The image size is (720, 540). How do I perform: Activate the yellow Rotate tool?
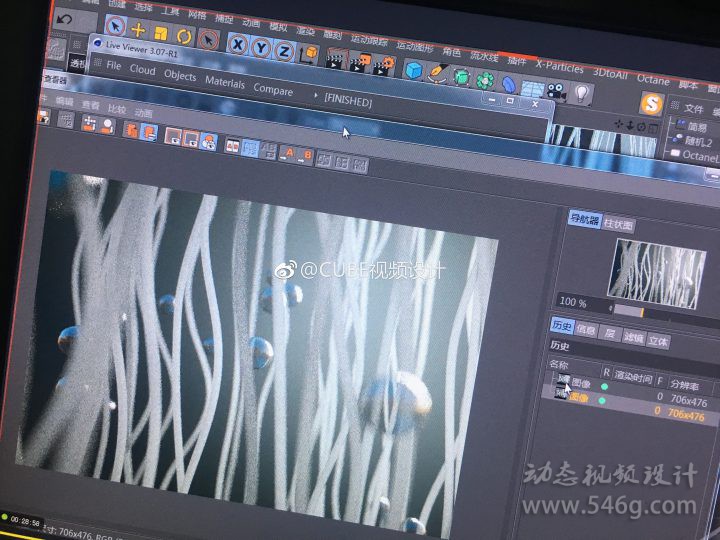(x=184, y=36)
